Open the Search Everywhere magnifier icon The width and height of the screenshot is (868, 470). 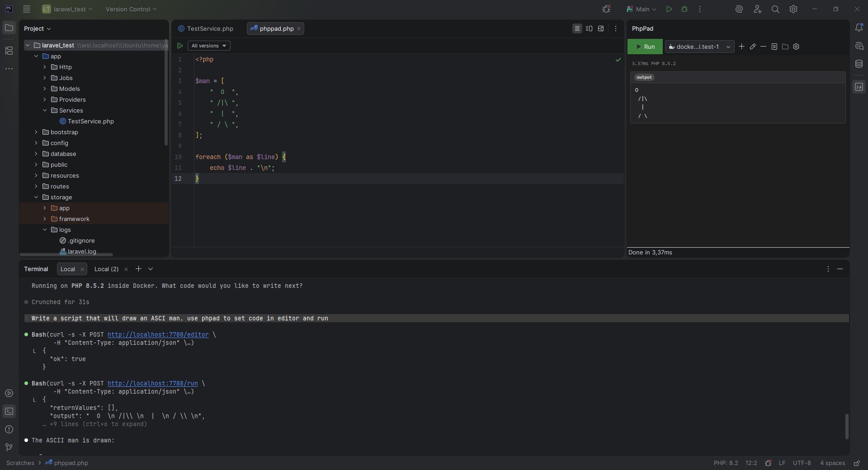775,9
